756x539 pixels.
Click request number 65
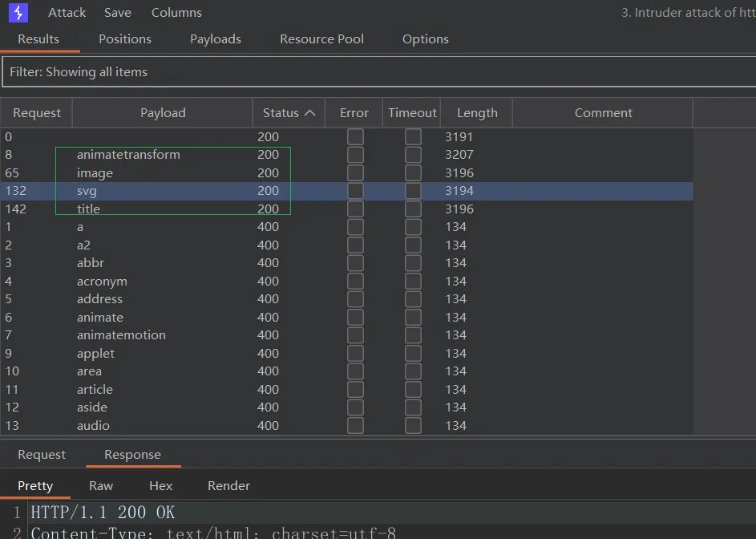pos(12,172)
